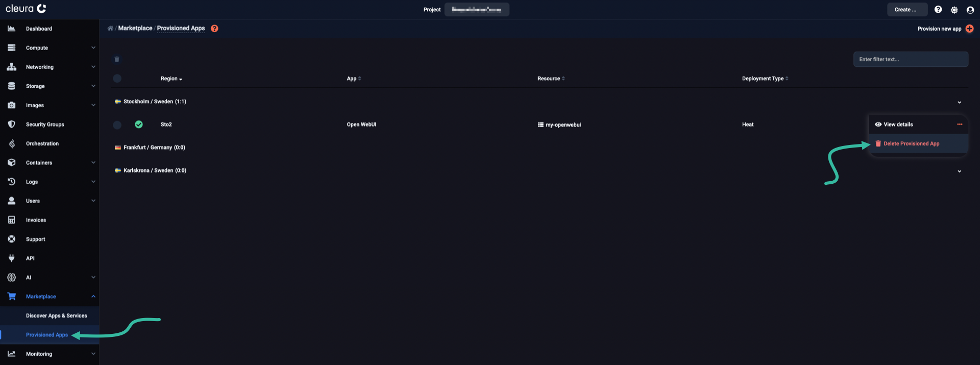Viewport: 980px width, 365px height.
Task: Click the Open WebUI app cell
Action: 361,125
